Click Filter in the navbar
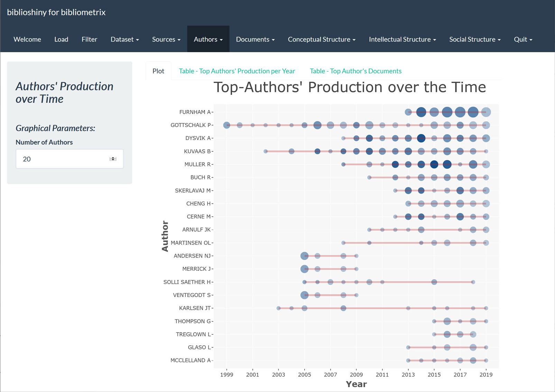555x392 pixels. pos(89,39)
